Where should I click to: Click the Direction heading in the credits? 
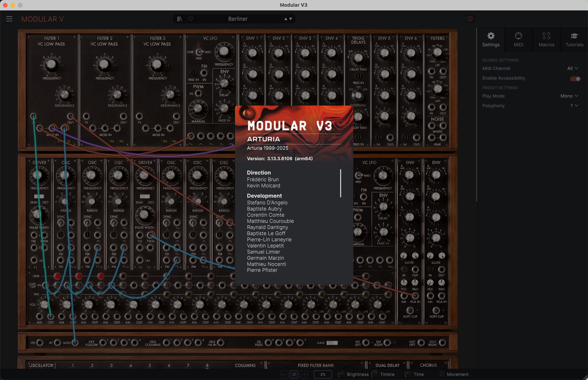point(259,173)
